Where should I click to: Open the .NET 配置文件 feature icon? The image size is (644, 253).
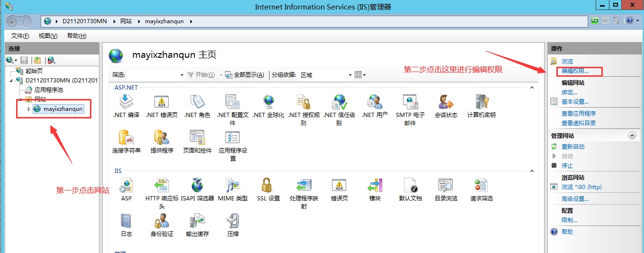[233, 101]
